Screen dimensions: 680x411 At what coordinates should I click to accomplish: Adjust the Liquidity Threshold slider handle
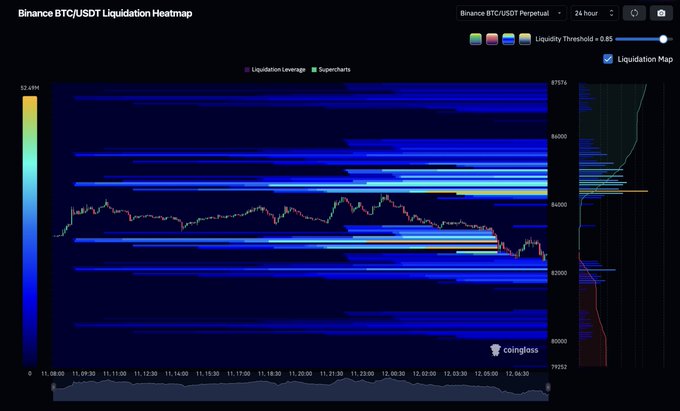tap(663, 39)
